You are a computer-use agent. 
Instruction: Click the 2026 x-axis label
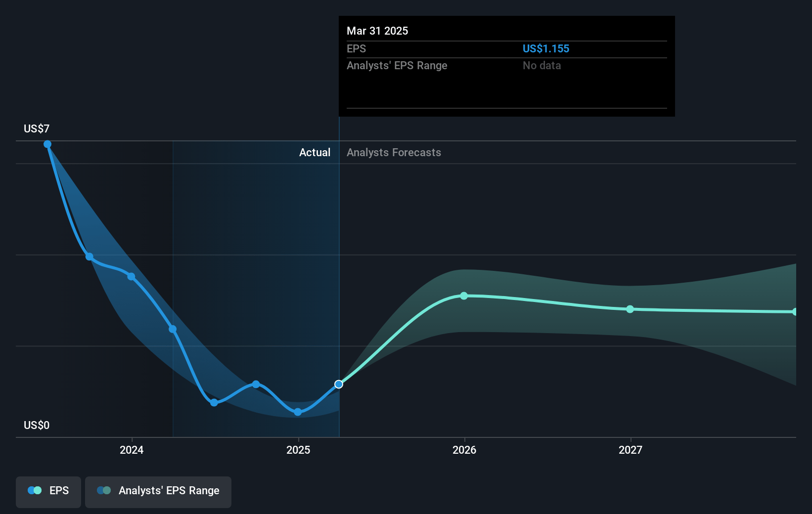[x=464, y=450]
